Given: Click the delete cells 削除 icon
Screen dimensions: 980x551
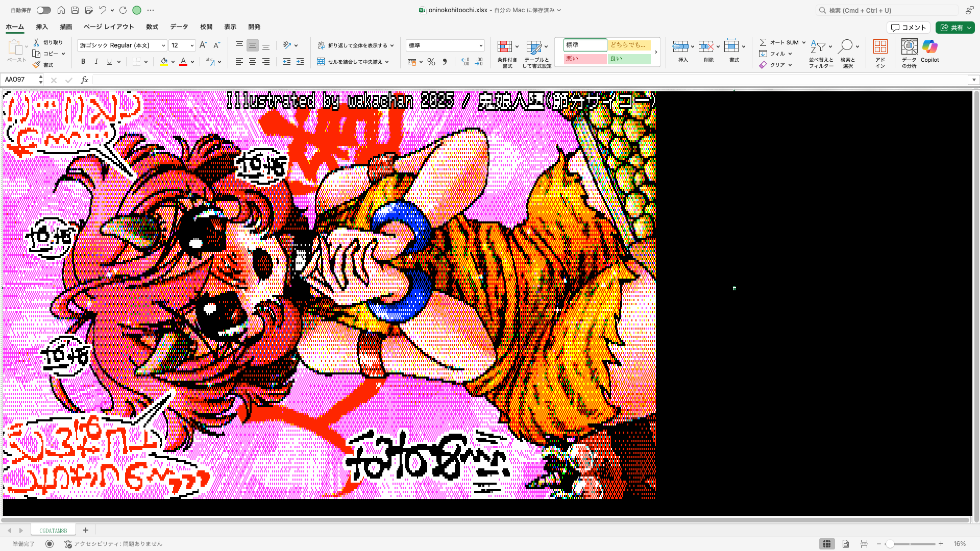Looking at the screenshot, I should (x=706, y=46).
